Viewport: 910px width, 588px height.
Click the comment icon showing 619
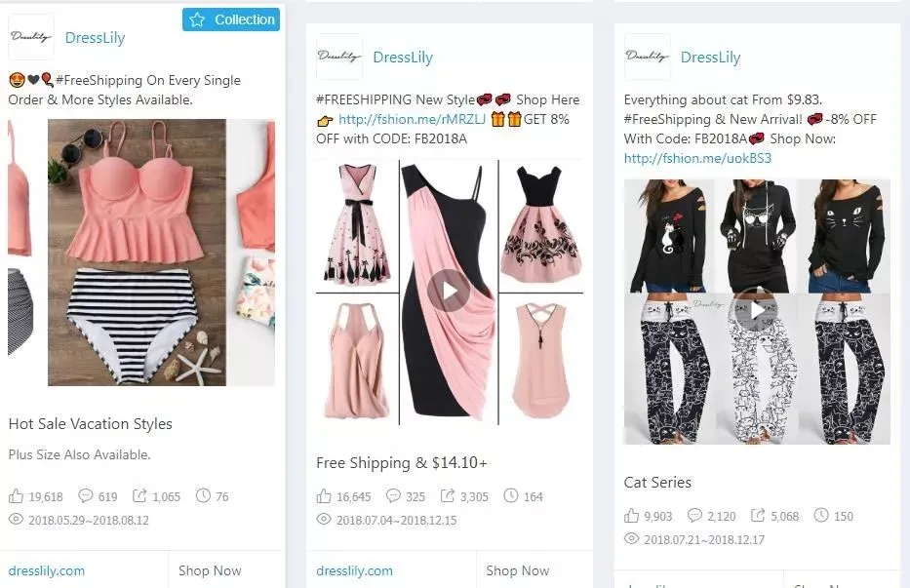coord(86,495)
